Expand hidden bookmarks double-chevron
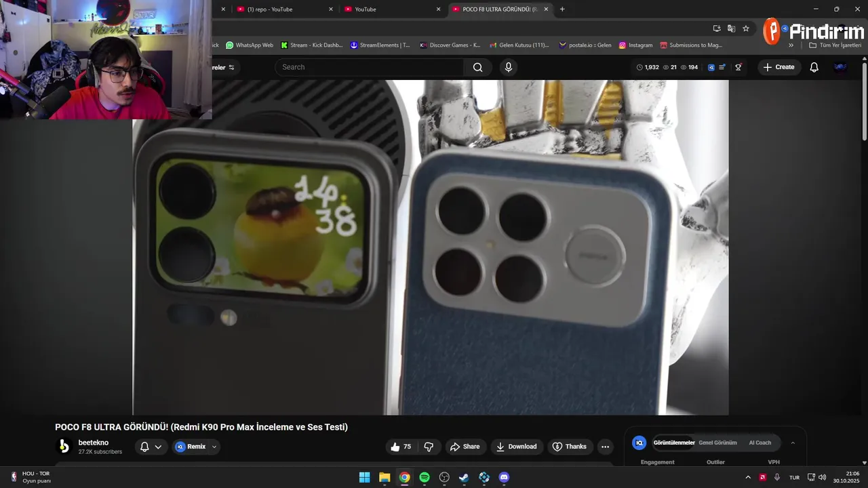Screen dimensions: 868x488 791,45
